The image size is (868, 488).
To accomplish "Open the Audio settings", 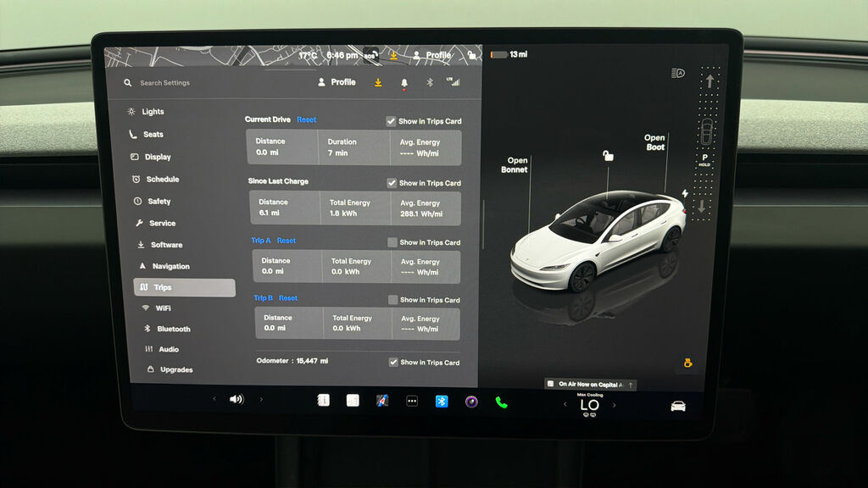I will [162, 349].
